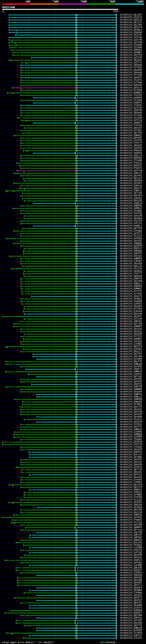This screenshot has width=146, height=644.
Task: Select hit label UniRef100_P92919
Action: [x=131, y=545]
